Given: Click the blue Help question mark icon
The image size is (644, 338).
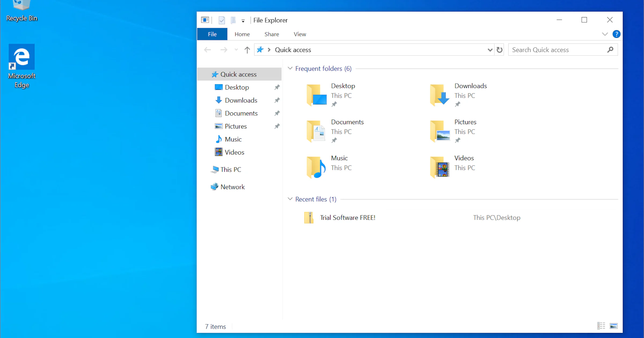Looking at the screenshot, I should coord(616,34).
